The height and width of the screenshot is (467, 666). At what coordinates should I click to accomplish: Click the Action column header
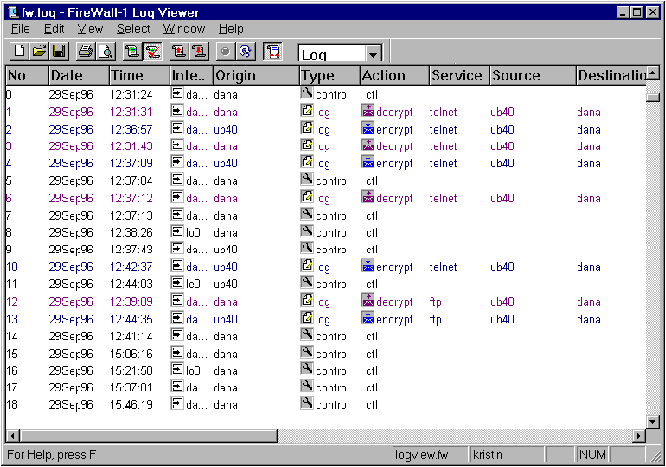coord(384,76)
